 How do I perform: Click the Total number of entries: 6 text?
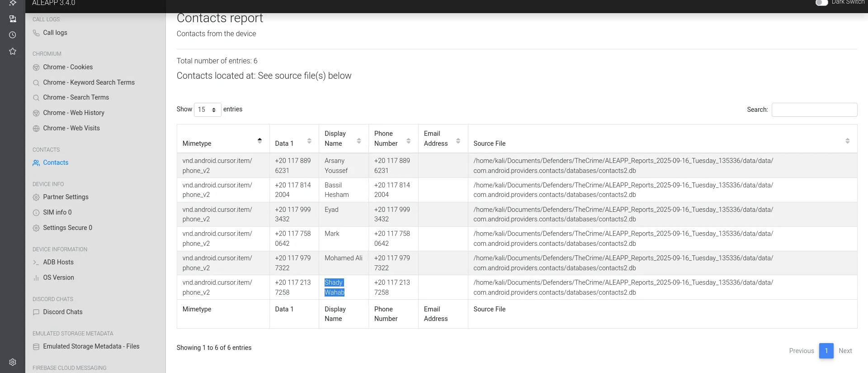(217, 61)
